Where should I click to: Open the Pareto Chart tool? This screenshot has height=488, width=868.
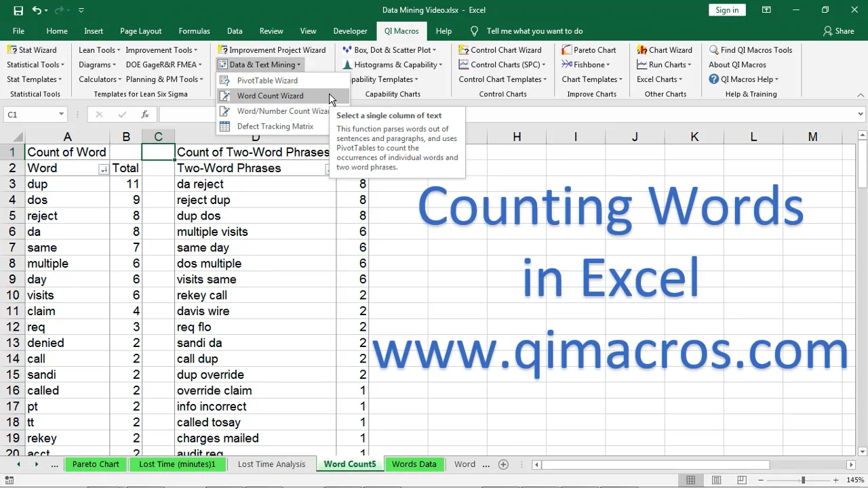(x=589, y=50)
